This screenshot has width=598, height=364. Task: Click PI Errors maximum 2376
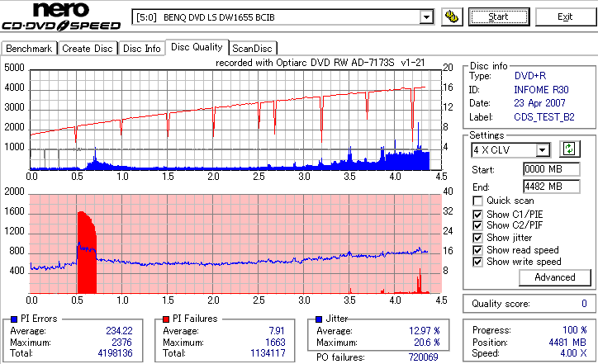coord(121,343)
